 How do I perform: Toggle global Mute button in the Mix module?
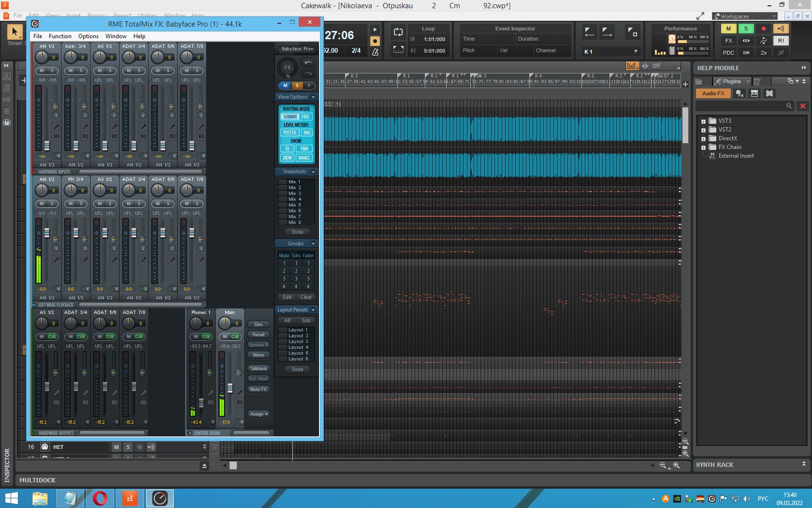[x=728, y=29]
